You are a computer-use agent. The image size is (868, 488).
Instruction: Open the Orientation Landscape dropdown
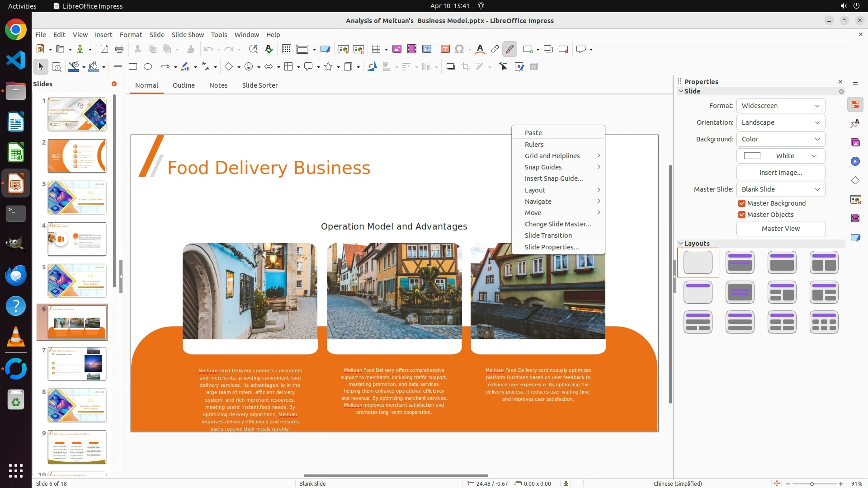pyautogui.click(x=780, y=122)
